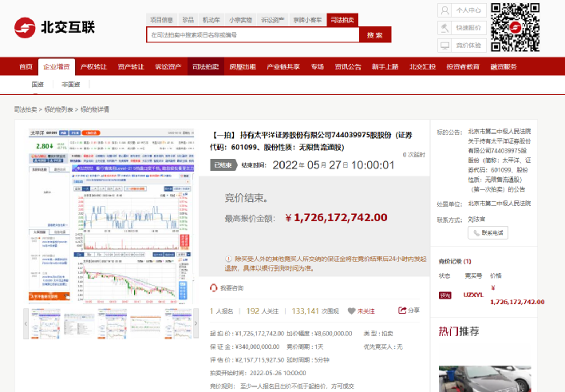Image resolution: width=565 pixels, height=392 pixels.
Task: Click the 已结束 status badge
Action: pos(223,165)
